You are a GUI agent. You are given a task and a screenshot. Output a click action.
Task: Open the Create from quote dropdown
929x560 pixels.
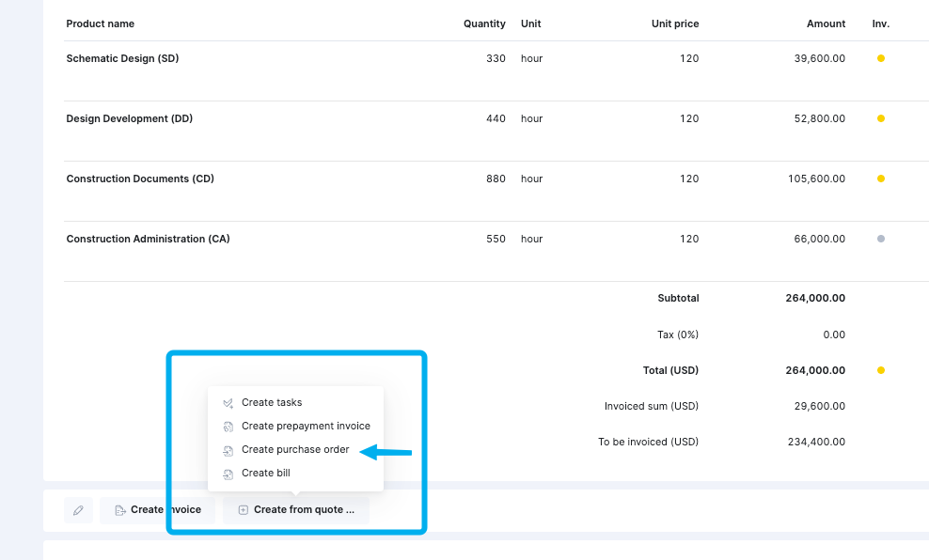click(x=296, y=509)
